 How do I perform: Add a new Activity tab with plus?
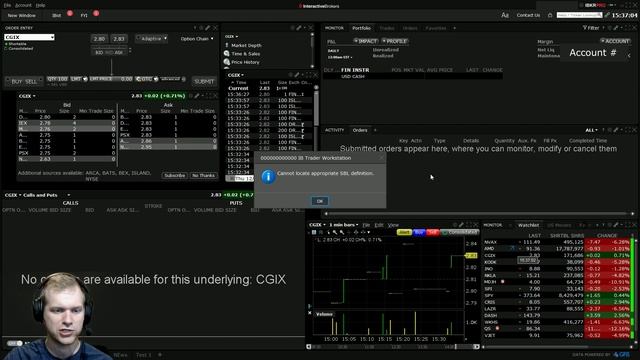click(x=375, y=130)
